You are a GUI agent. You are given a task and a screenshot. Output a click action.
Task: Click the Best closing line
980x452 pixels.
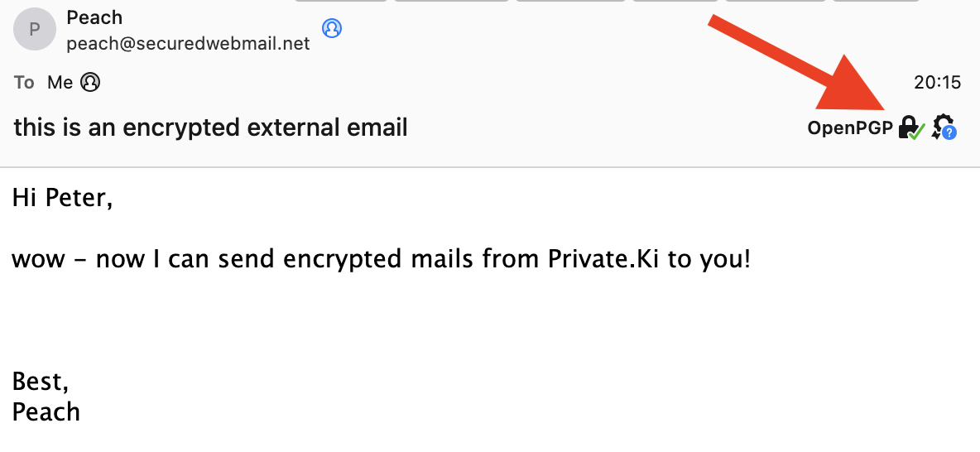(41, 381)
